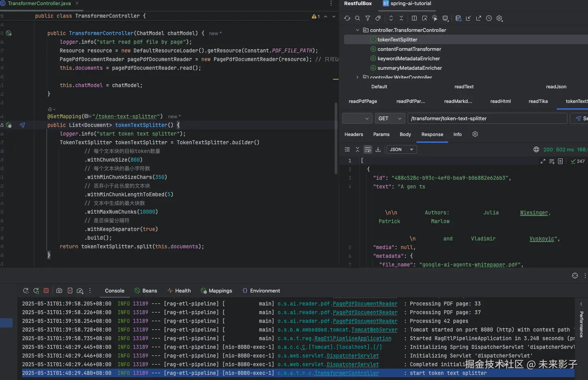Click the refresh icon in RestfulBox toolbar
The image size is (588, 380).
[x=347, y=18]
